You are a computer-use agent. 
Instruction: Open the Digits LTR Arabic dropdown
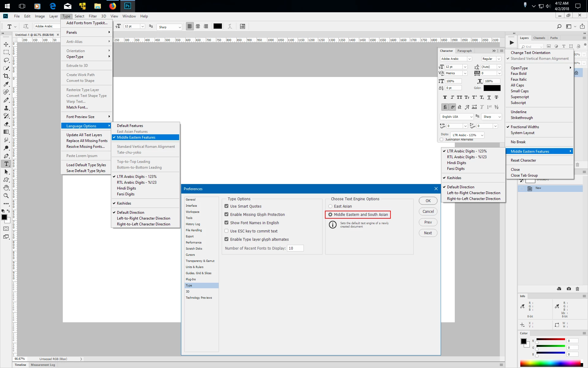[x=467, y=135]
